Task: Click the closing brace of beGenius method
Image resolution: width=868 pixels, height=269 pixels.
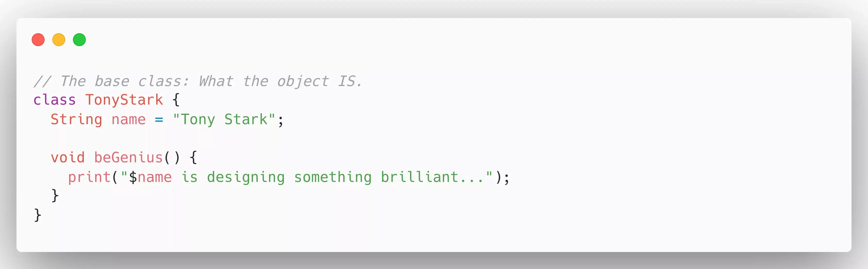Action: pos(55,196)
